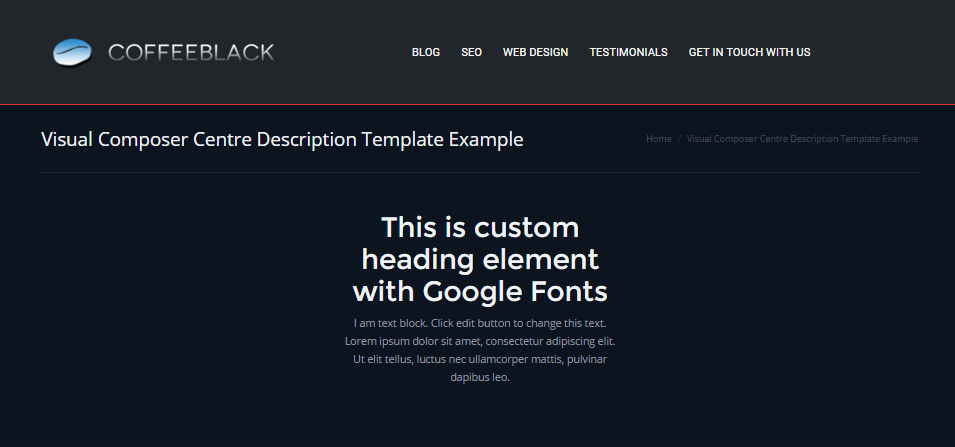Follow the Home breadcrumb link
Screen dimensions: 955x447
tap(658, 139)
